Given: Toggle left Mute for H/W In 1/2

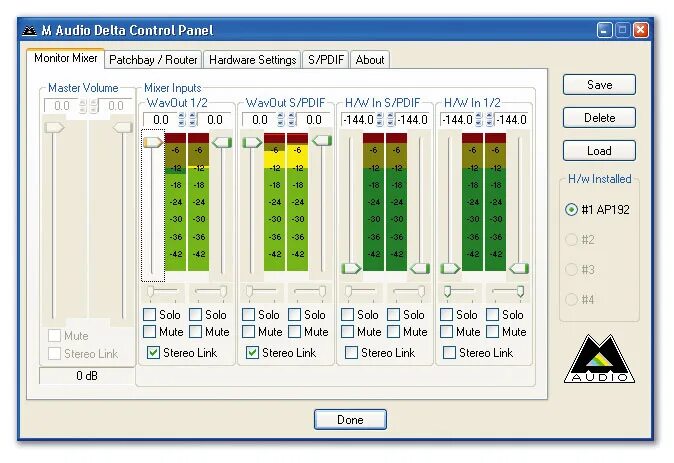Looking at the screenshot, I should 447,332.
